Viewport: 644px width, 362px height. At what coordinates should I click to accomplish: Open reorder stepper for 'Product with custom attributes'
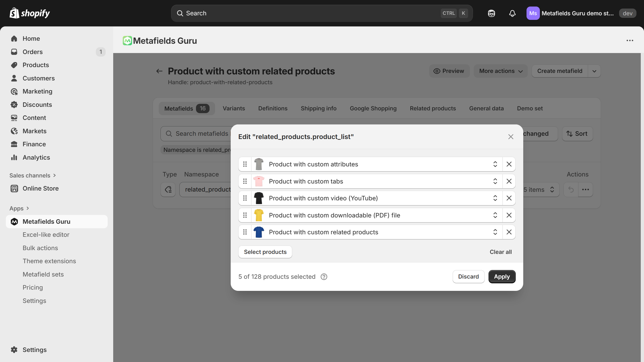click(x=495, y=164)
